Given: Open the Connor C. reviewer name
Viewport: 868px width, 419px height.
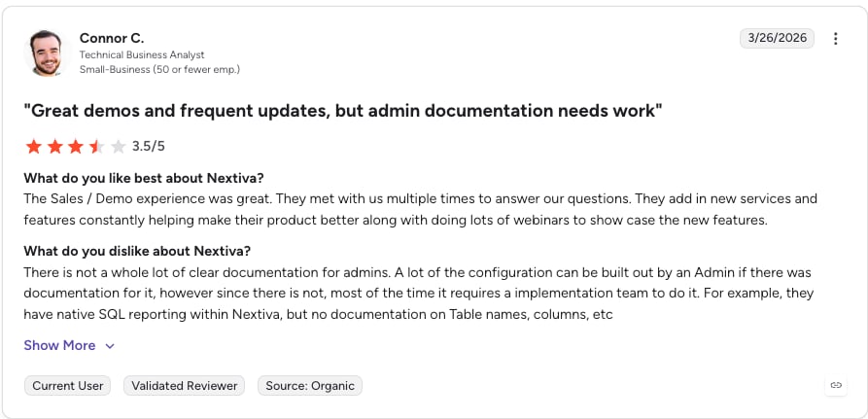Looking at the screenshot, I should [x=112, y=38].
